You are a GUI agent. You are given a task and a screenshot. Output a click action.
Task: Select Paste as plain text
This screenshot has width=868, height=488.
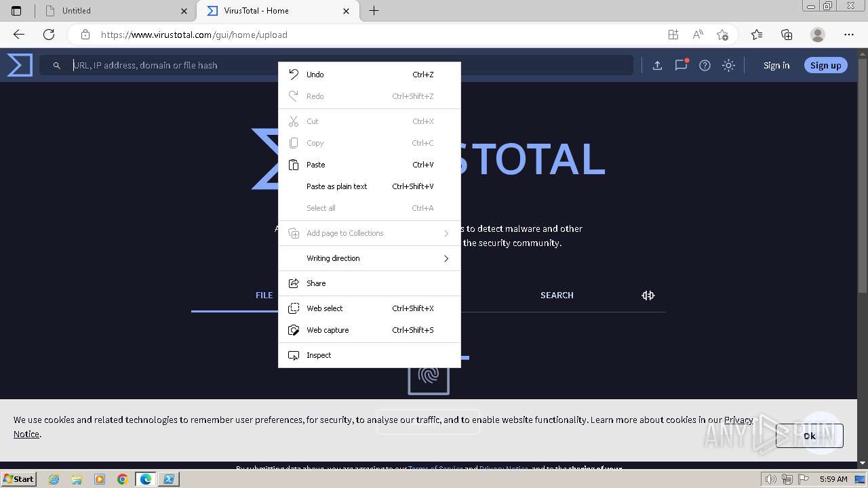(x=370, y=186)
